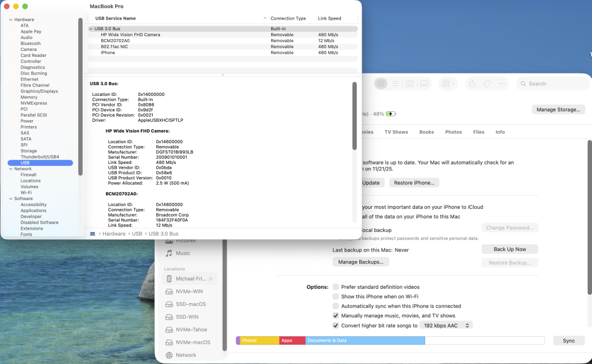Open the Files tab
The height and width of the screenshot is (364, 592).
click(x=478, y=132)
